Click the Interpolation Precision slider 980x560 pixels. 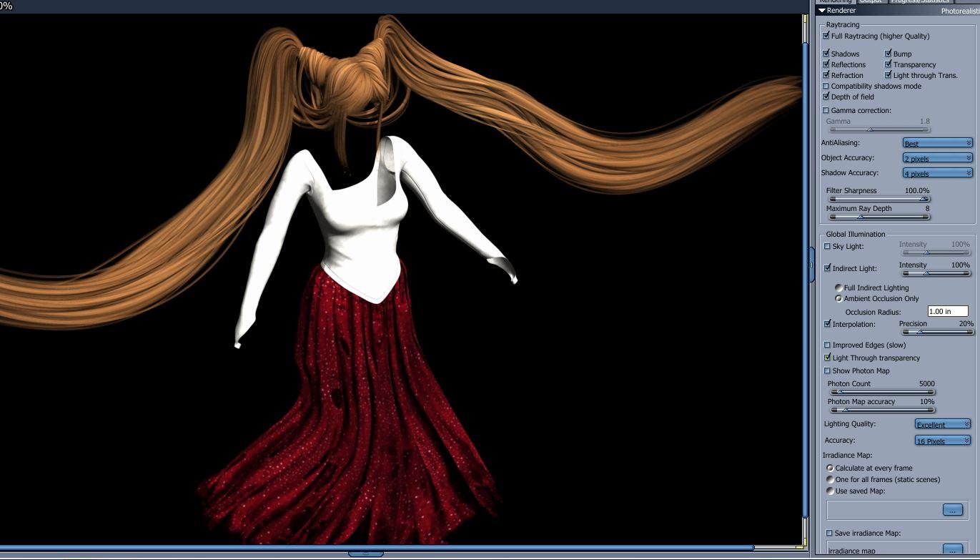click(x=936, y=332)
